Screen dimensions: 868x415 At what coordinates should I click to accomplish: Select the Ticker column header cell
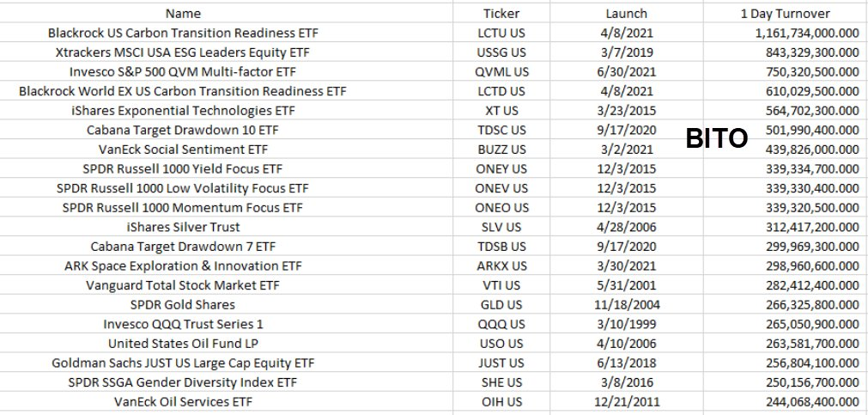(501, 13)
